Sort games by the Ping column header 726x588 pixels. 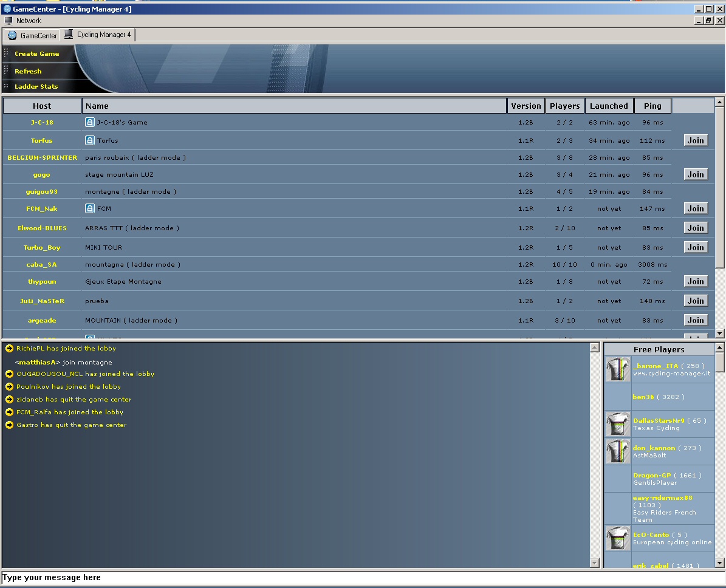tap(653, 106)
